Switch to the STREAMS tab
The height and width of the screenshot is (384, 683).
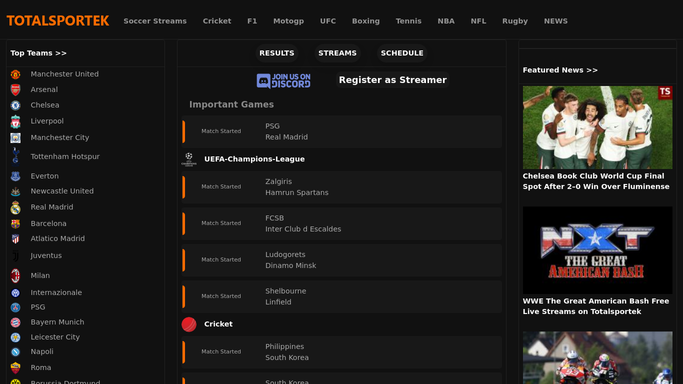337,53
